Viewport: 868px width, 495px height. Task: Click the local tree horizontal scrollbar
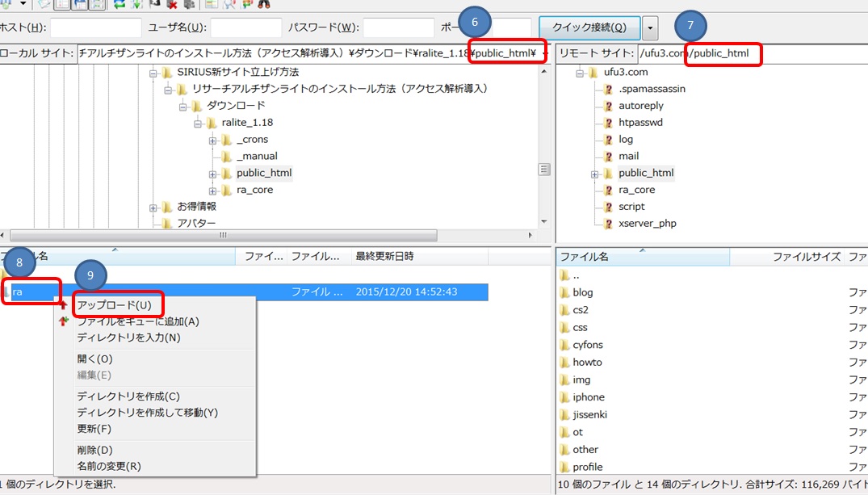tap(222, 235)
